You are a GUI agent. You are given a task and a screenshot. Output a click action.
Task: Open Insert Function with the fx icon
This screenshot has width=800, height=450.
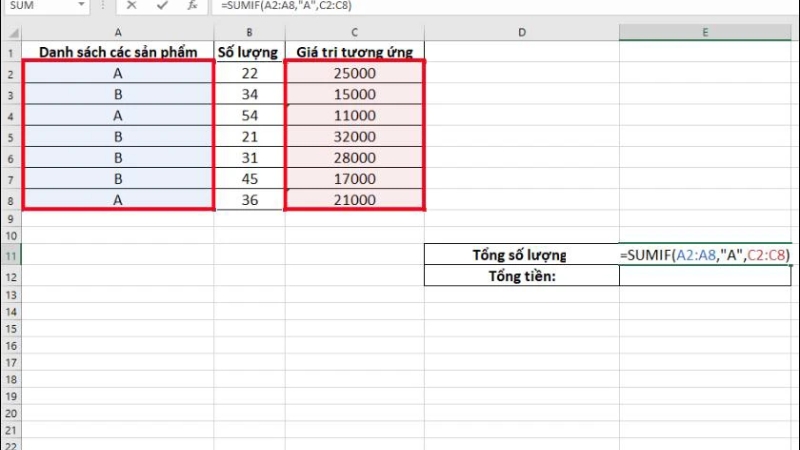[189, 5]
